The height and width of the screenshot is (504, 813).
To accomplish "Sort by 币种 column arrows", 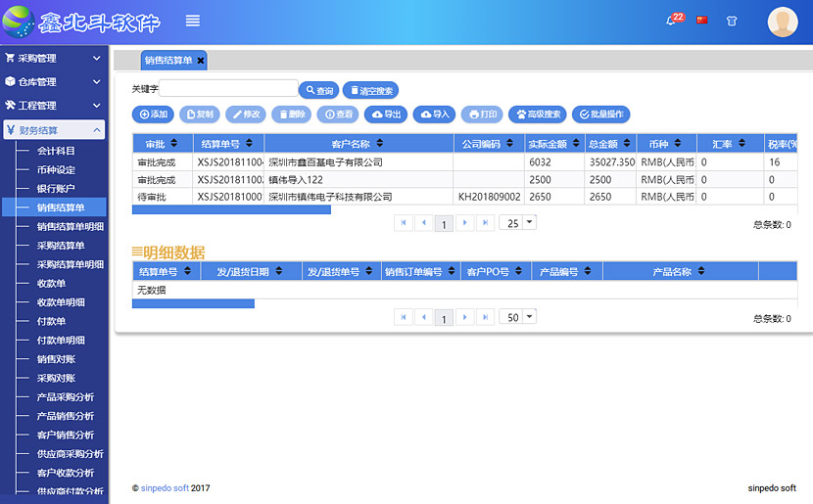I will click(x=678, y=143).
